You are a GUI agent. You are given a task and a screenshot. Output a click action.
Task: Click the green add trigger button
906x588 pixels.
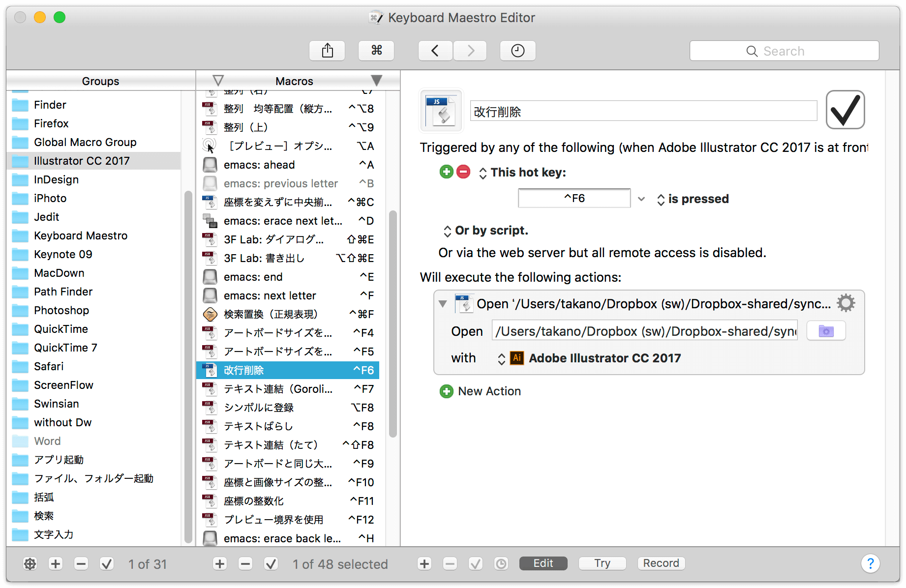[x=446, y=172]
